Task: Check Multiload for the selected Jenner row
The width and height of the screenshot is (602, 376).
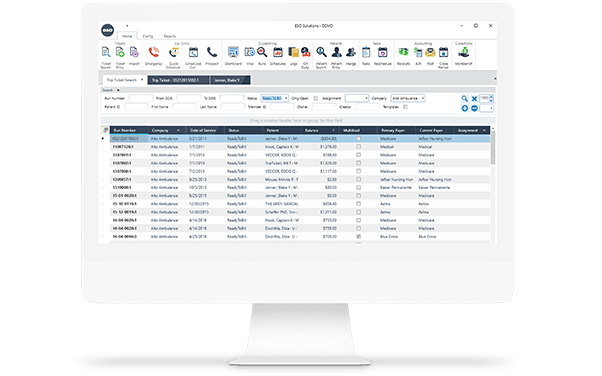Action: coord(358,138)
